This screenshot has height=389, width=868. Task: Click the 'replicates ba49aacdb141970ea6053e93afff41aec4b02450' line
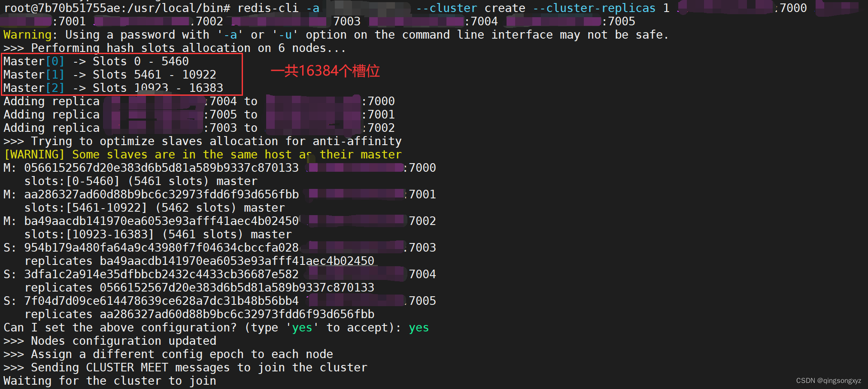coord(199,261)
